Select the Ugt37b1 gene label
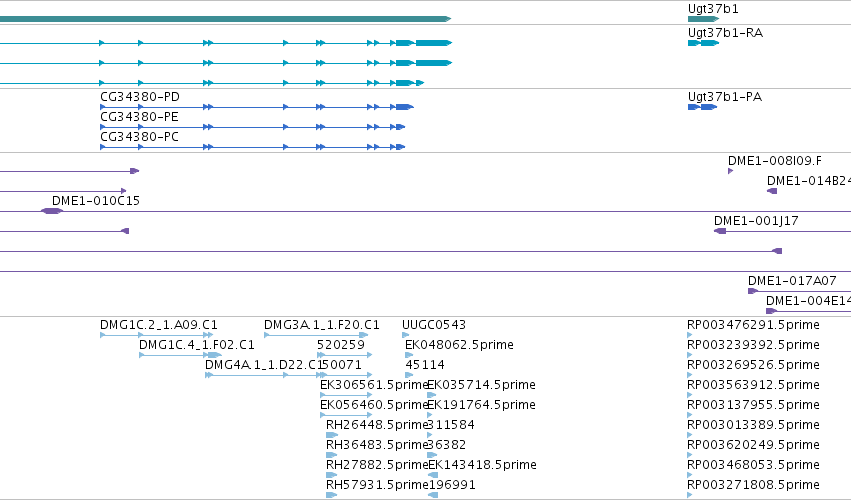This screenshot has width=851, height=500. (x=713, y=9)
